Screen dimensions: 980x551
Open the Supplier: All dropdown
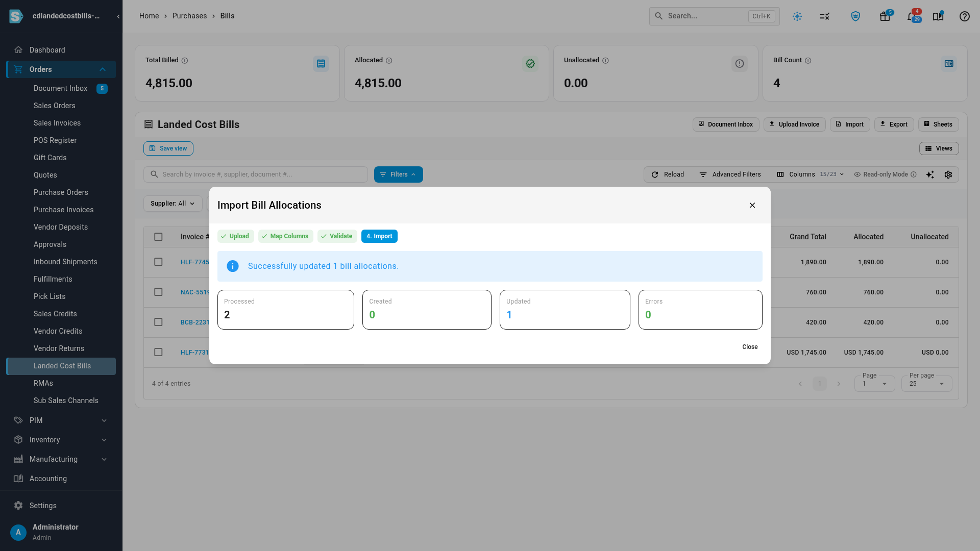(173, 204)
